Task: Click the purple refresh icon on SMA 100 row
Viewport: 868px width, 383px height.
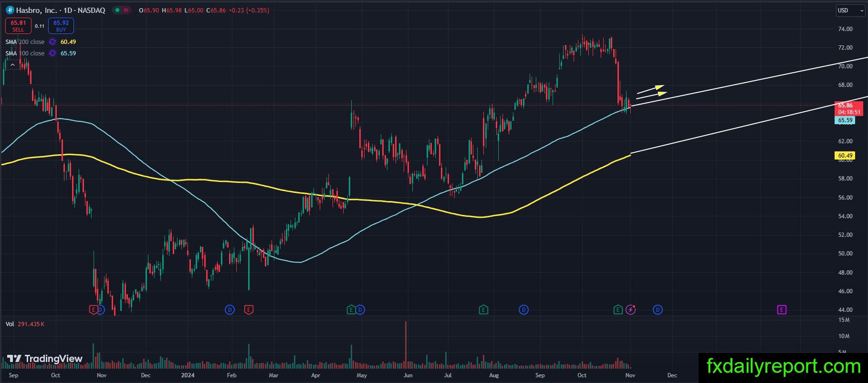Action: pos(52,53)
